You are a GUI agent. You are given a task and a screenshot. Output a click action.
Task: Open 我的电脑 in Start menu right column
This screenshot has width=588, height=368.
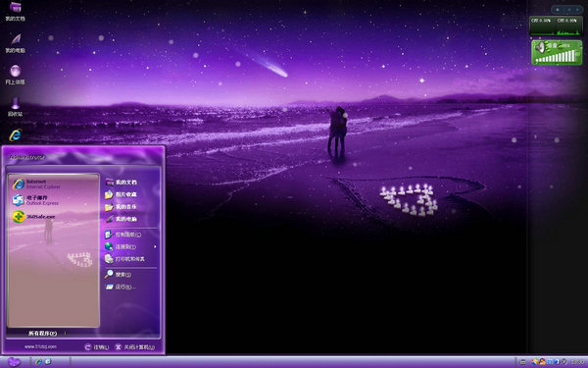tap(121, 219)
